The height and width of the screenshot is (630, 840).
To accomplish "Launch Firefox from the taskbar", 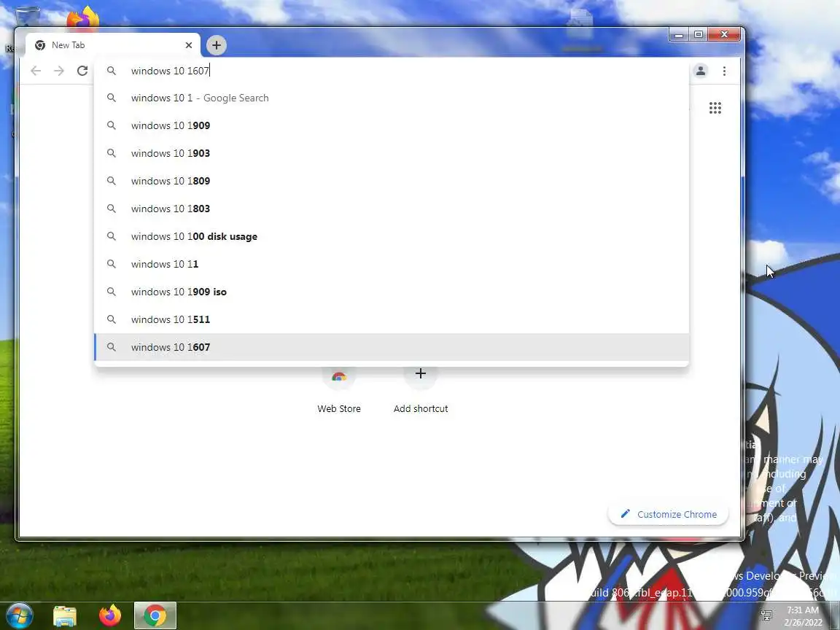I will pos(110,616).
